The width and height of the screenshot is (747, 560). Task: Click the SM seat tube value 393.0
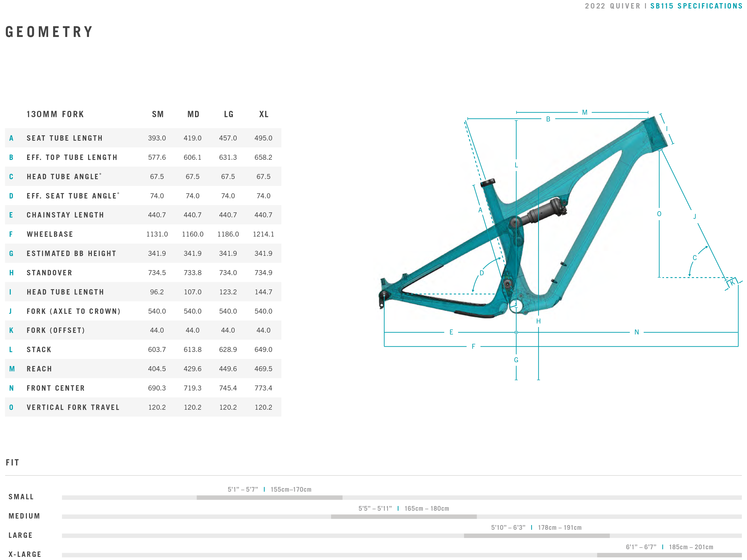point(157,138)
